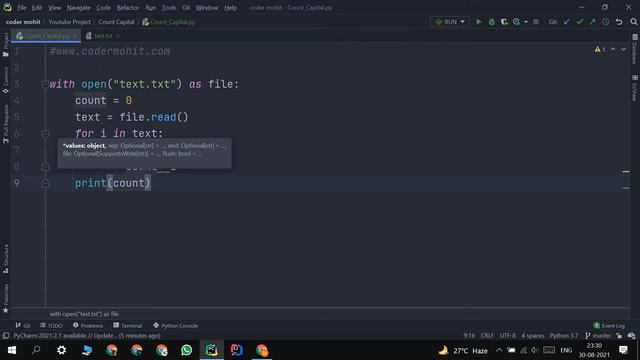This screenshot has width=640, height=360.
Task: Open the Tools menu
Action: pyautogui.click(x=169, y=7)
